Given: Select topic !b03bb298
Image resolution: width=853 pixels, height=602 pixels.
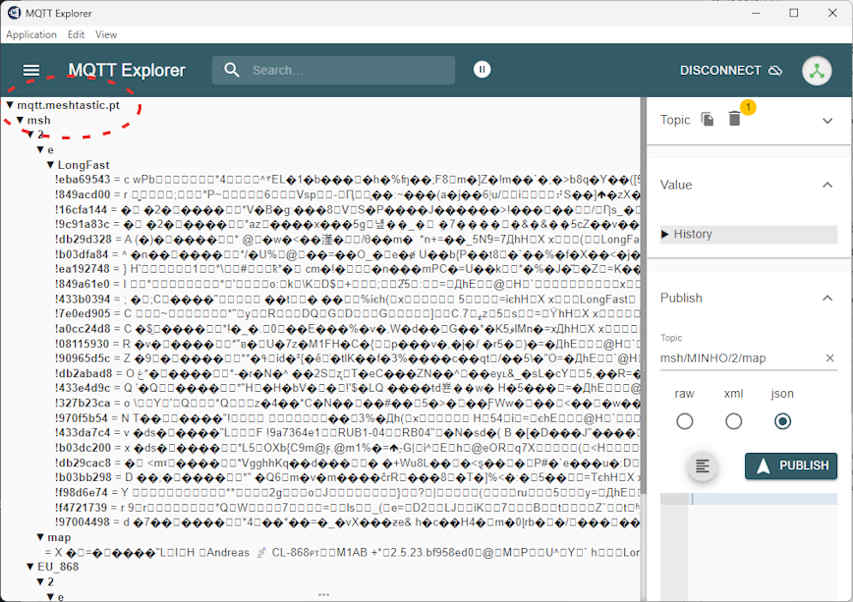Looking at the screenshot, I should [x=348, y=477].
